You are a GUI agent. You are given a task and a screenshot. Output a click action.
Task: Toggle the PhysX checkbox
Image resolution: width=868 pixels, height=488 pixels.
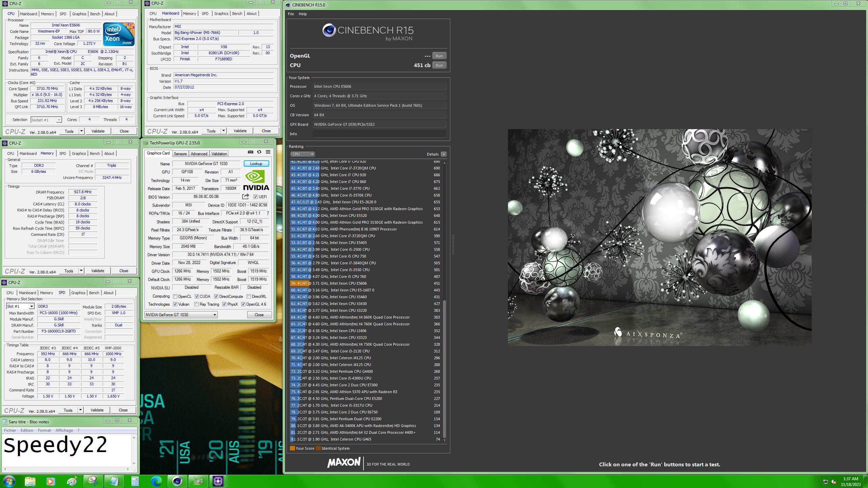click(x=224, y=304)
